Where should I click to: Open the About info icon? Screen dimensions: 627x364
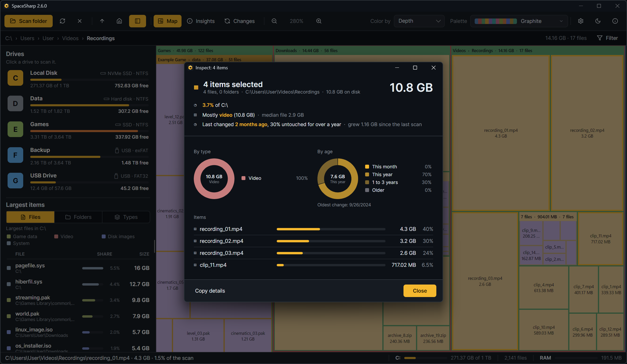coord(615,21)
